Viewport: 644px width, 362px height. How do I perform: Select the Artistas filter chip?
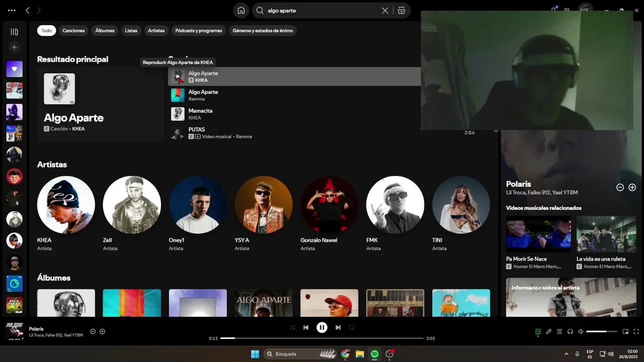tap(156, 31)
